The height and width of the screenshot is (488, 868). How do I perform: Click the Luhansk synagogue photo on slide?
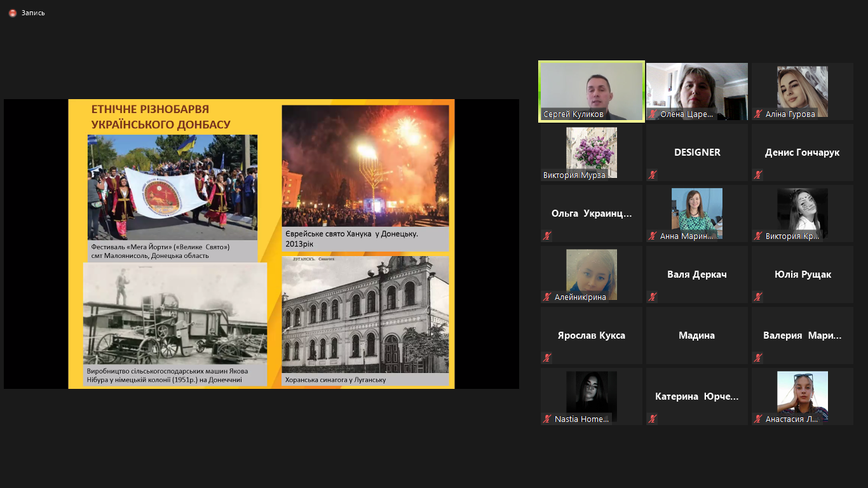click(365, 315)
